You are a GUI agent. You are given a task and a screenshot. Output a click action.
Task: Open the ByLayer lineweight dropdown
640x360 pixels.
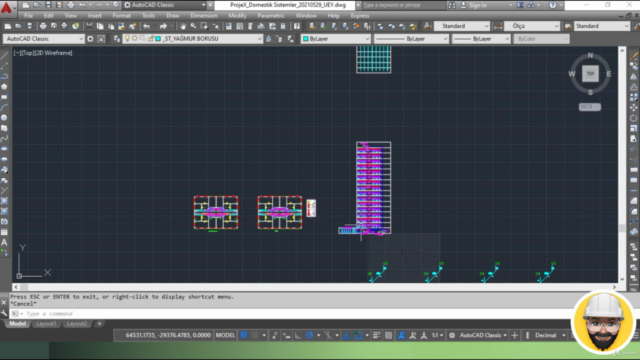pos(481,39)
